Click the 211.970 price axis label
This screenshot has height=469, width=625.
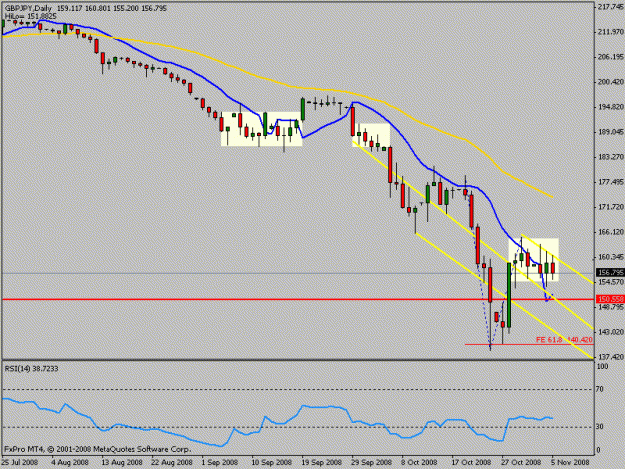610,32
